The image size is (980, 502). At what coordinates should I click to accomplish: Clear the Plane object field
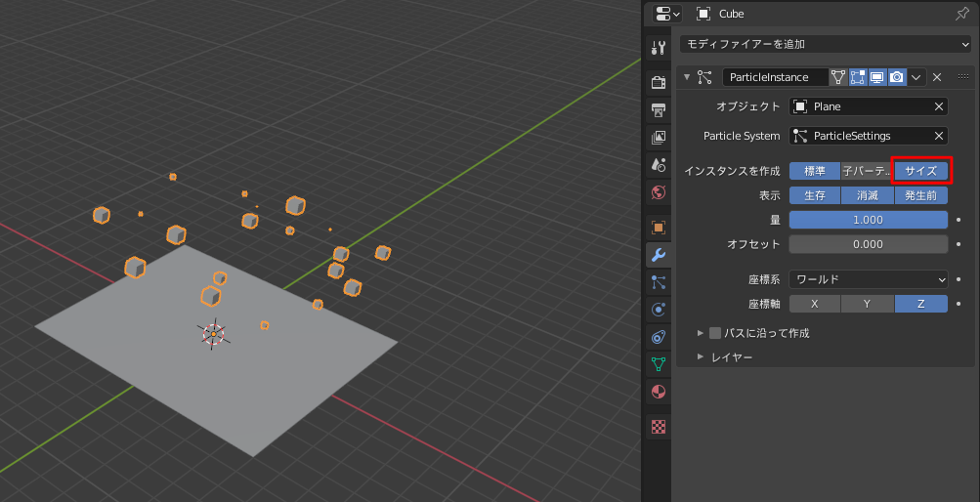(x=939, y=106)
